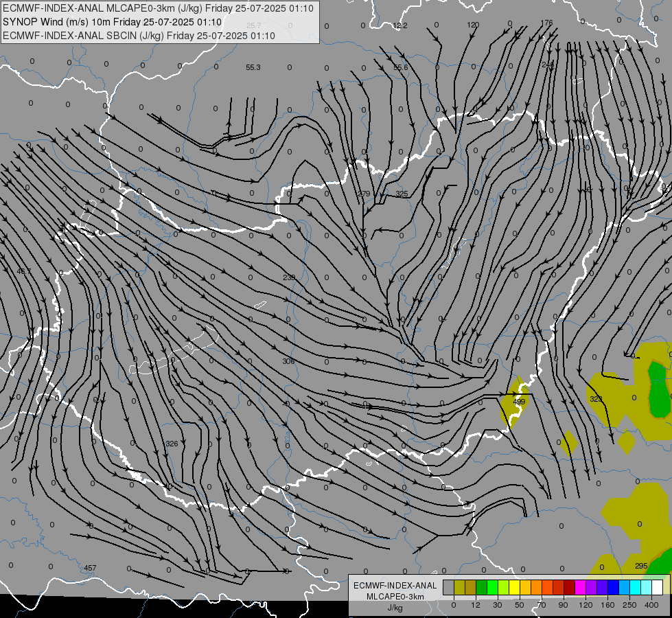672x618 pixels.
Task: Click the white swatch at legend end
Action: coord(658,588)
